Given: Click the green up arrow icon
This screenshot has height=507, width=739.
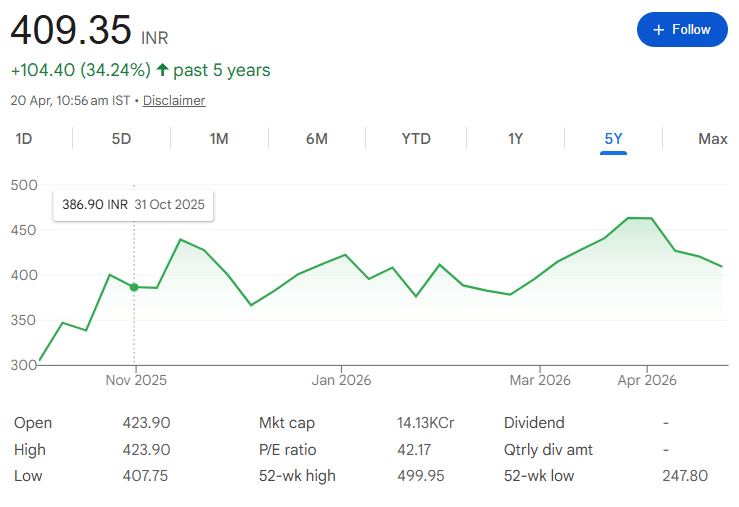Looking at the screenshot, I should click(x=163, y=70).
